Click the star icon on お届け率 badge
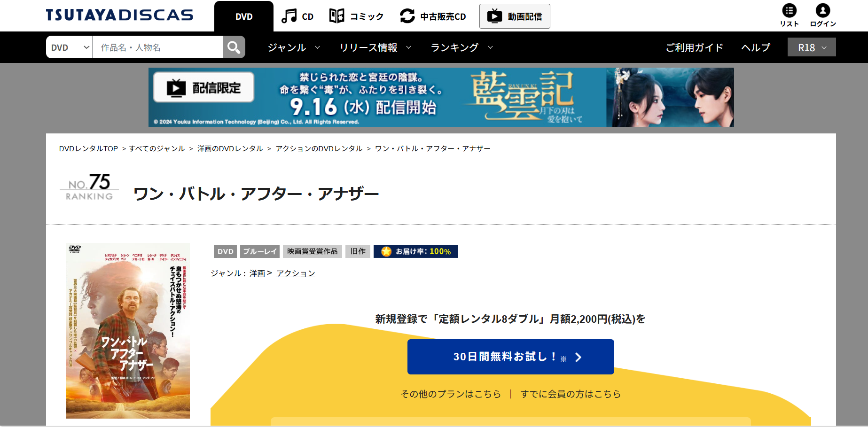This screenshot has height=428, width=868. (386, 251)
